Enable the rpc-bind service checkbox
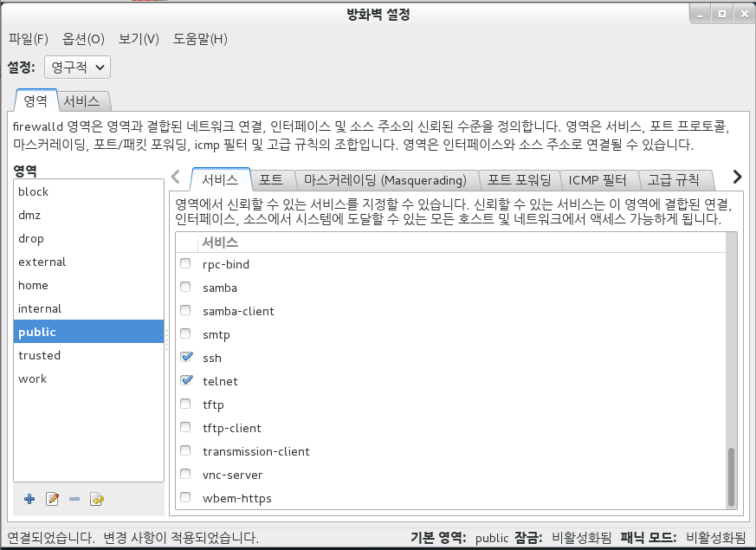 coord(185,263)
